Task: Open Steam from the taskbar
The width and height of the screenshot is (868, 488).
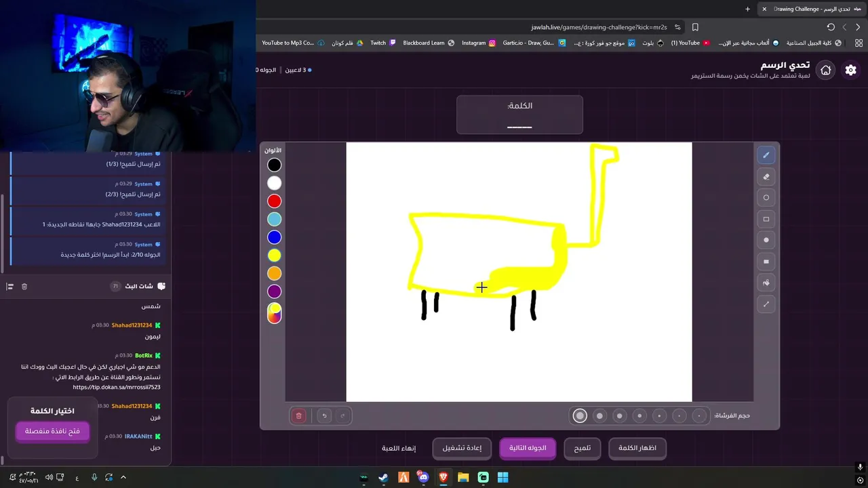Action: point(383,477)
